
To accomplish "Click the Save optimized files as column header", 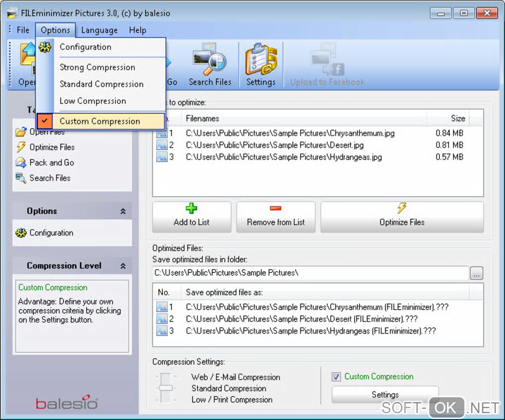I will pyautogui.click(x=325, y=292).
